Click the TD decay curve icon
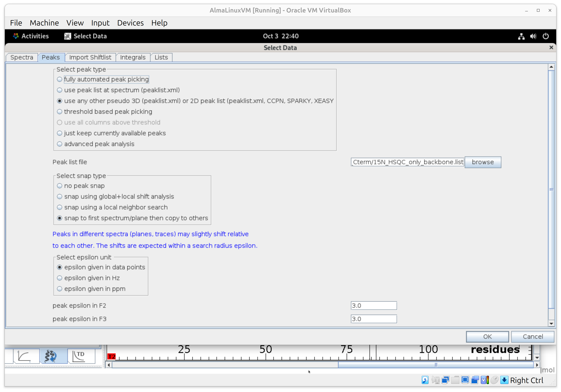Screen dimensions: 561x392 tap(79, 356)
